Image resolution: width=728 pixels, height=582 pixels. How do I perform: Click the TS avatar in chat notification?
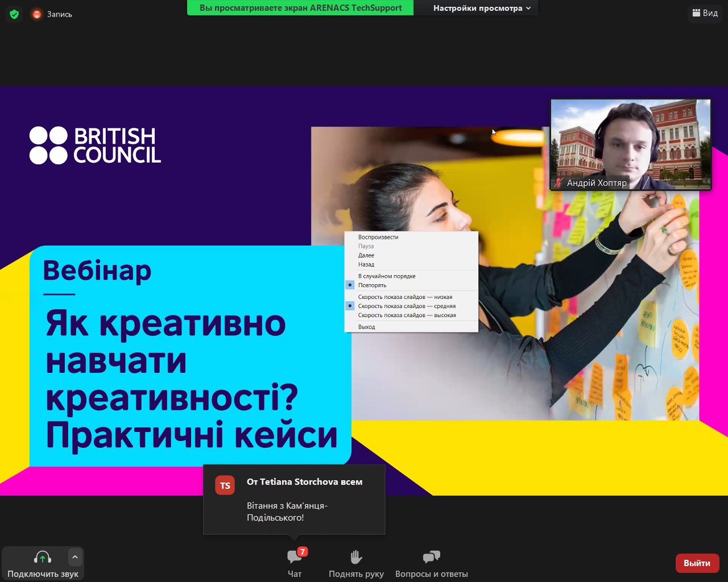pyautogui.click(x=225, y=485)
